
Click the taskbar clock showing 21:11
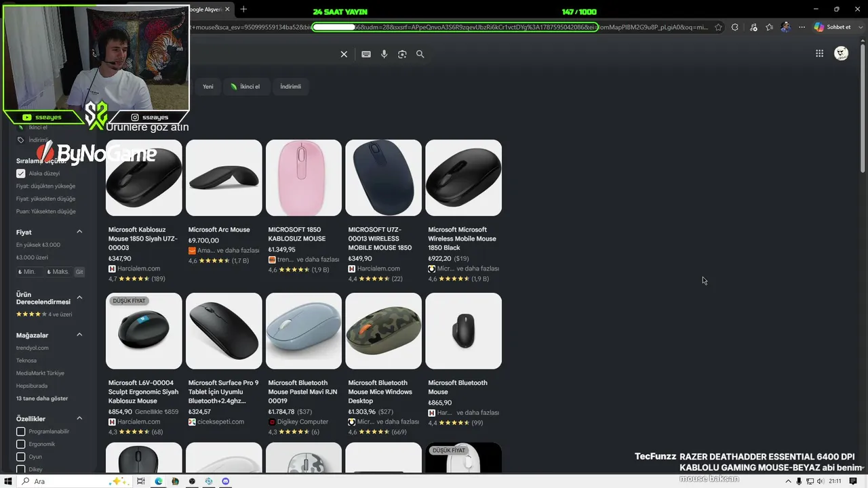(x=835, y=481)
